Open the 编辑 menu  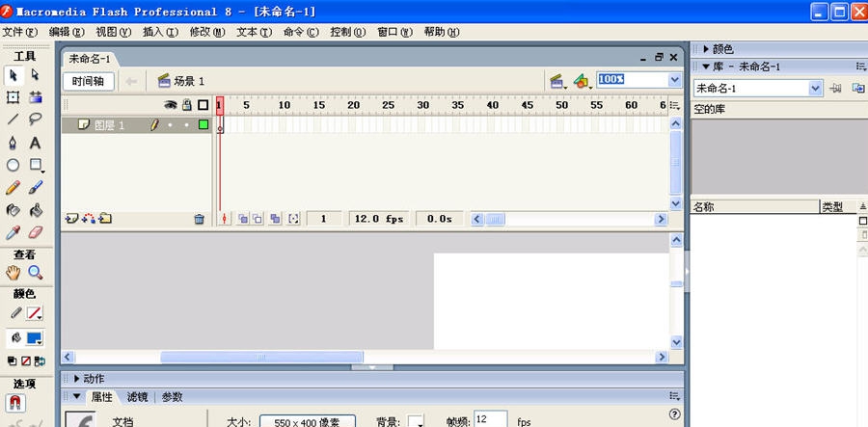tap(67, 32)
